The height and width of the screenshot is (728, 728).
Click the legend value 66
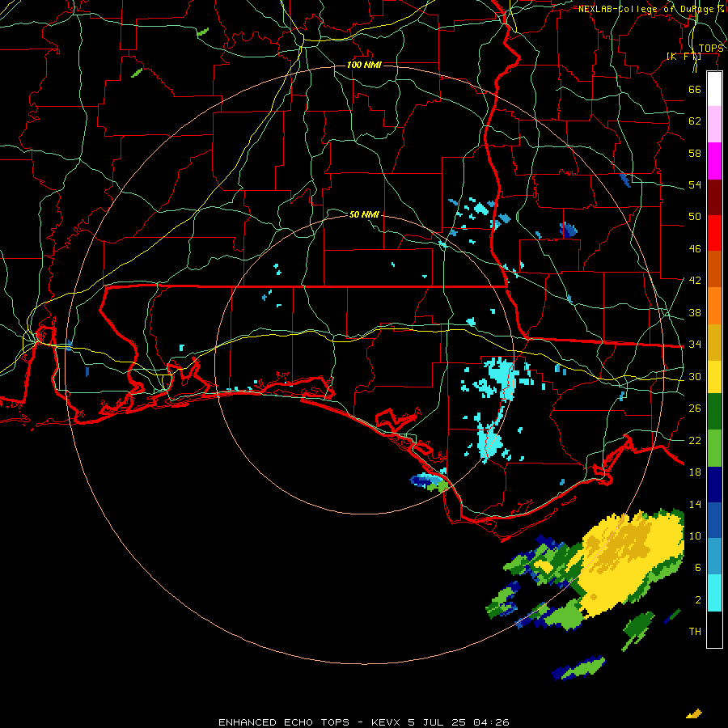[x=695, y=89]
